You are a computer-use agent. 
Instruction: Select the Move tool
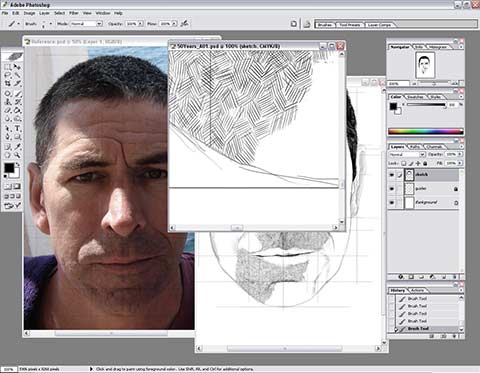coord(17,67)
